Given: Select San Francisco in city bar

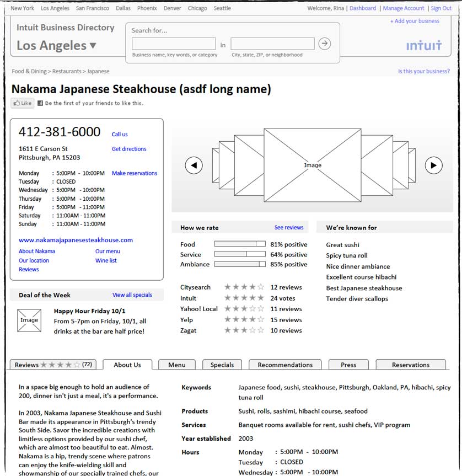Looking at the screenshot, I should click(93, 8).
